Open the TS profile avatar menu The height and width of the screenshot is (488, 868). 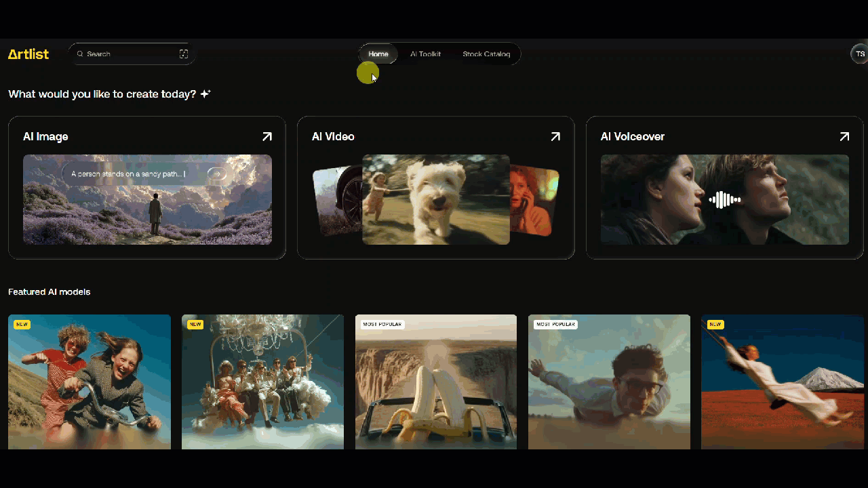859,54
